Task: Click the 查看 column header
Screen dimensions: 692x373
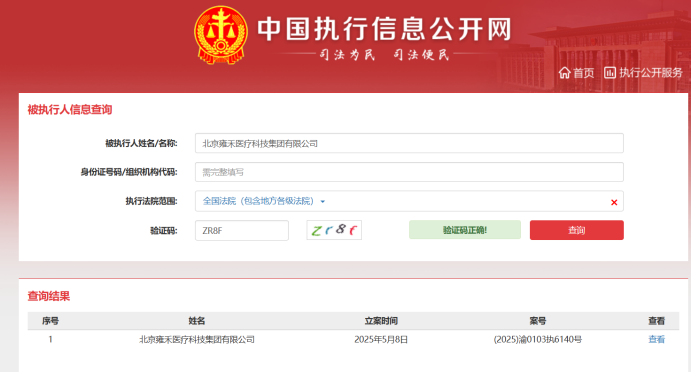Action: (x=656, y=321)
